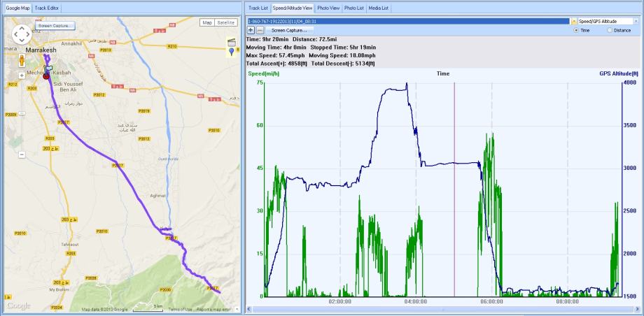Screen dimensions: 644x316
Task: Click the 02:00:00 time axis label
Action: 339,301
